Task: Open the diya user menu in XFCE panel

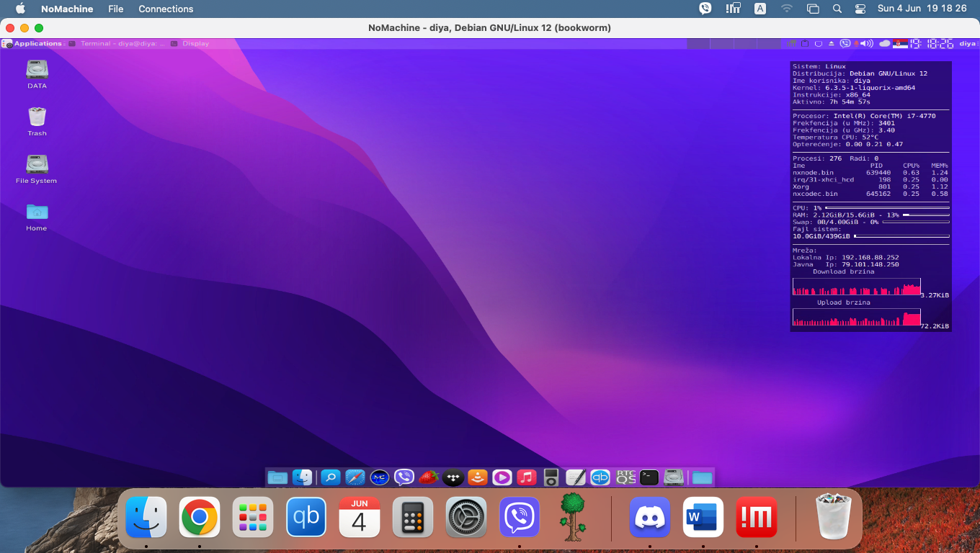Action: [x=967, y=44]
